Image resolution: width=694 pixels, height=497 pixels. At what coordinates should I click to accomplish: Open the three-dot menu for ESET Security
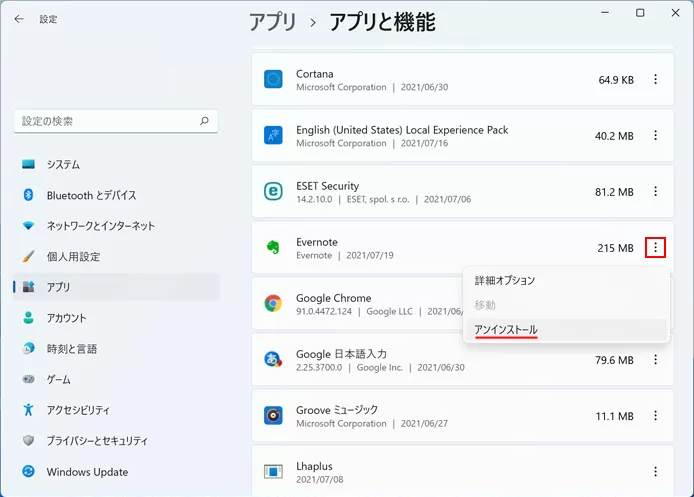click(655, 192)
